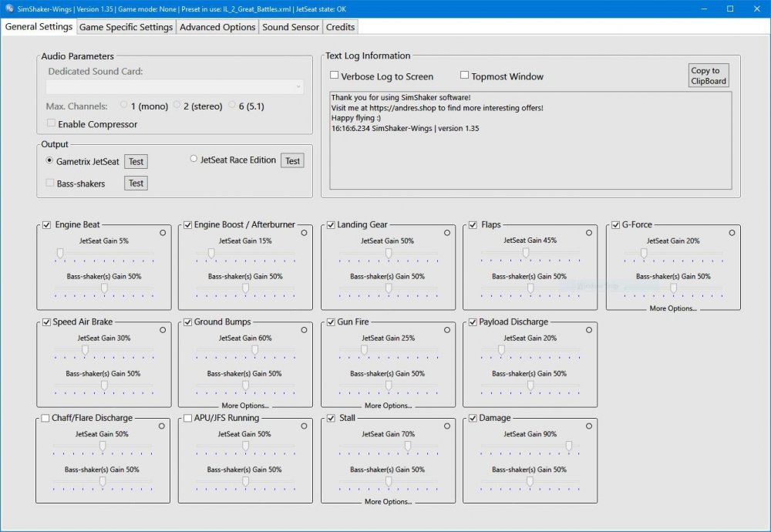Open the Sound Sensor tab
Viewport: 771px width, 532px height.
tap(291, 27)
